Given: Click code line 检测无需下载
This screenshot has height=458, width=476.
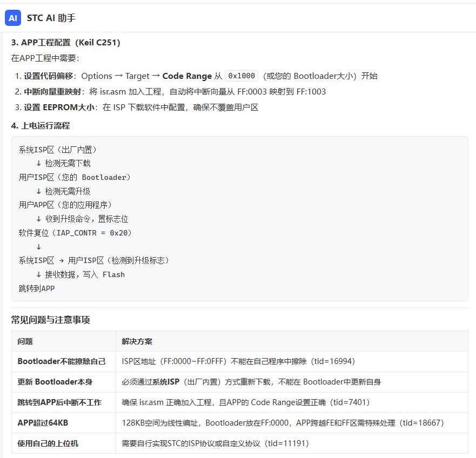Looking at the screenshot, I should pos(63,163).
